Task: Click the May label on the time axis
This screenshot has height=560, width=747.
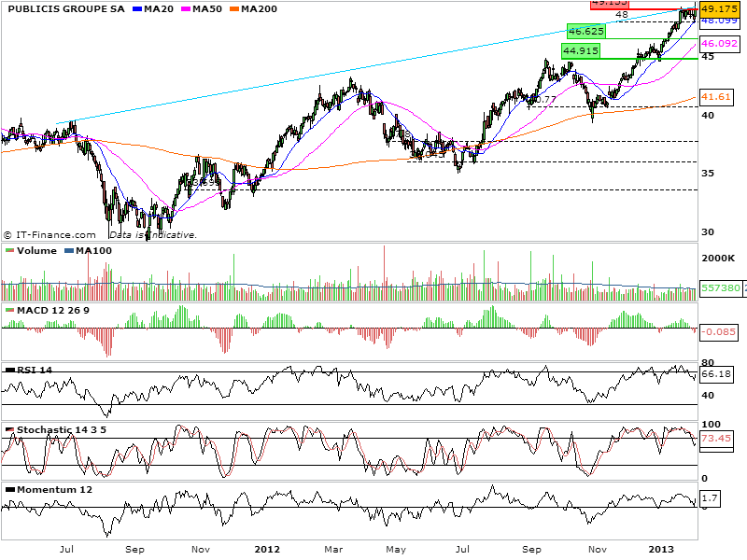Action: (x=396, y=550)
